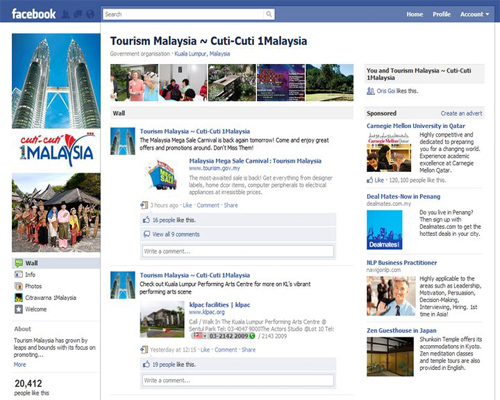Click Like on the klpac post
Image resolution: width=500 pixels, height=400 pixels.
[x=205, y=350]
